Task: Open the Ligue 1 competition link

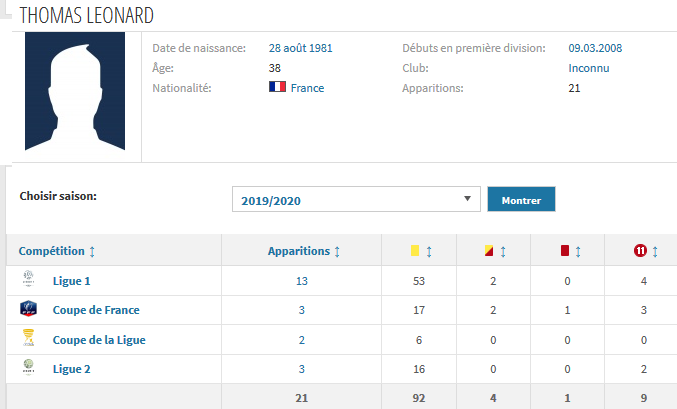Action: (72, 281)
